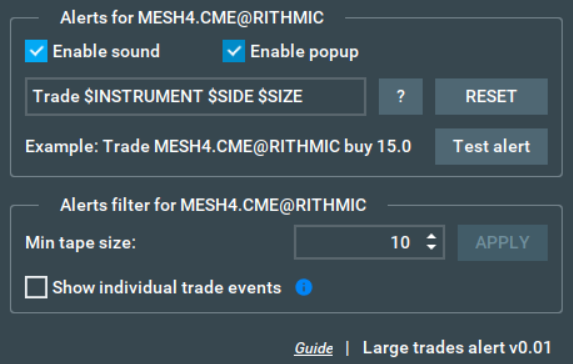Click the Enable popup label text
This screenshot has height=364, width=573.
click(x=304, y=52)
